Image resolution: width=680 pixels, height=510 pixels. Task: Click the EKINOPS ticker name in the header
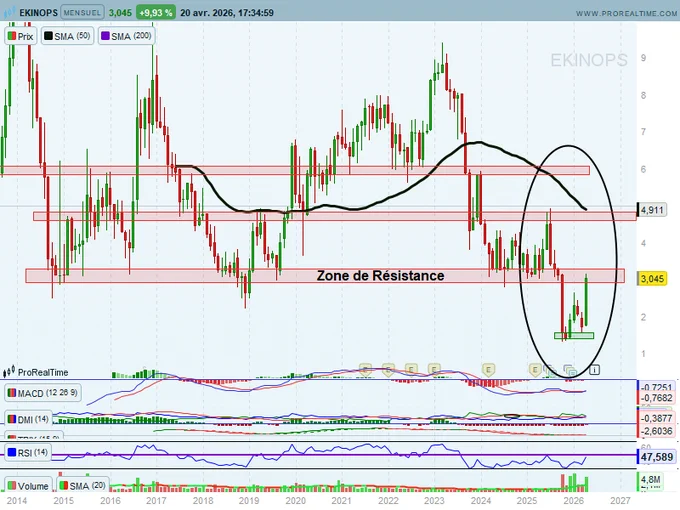tap(38, 13)
